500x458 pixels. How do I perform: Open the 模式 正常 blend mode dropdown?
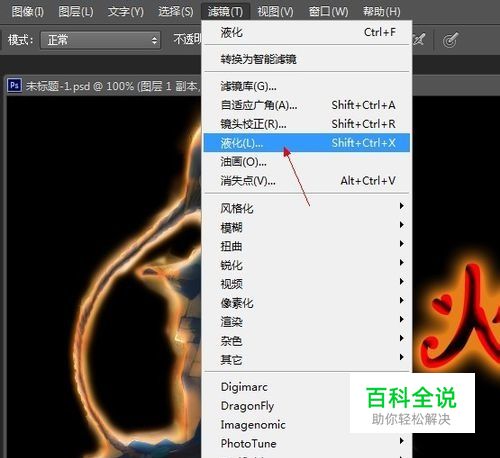[x=100, y=40]
